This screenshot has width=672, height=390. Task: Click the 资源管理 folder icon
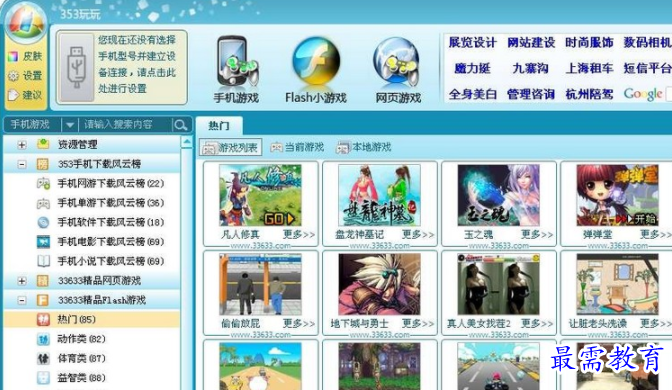point(43,144)
